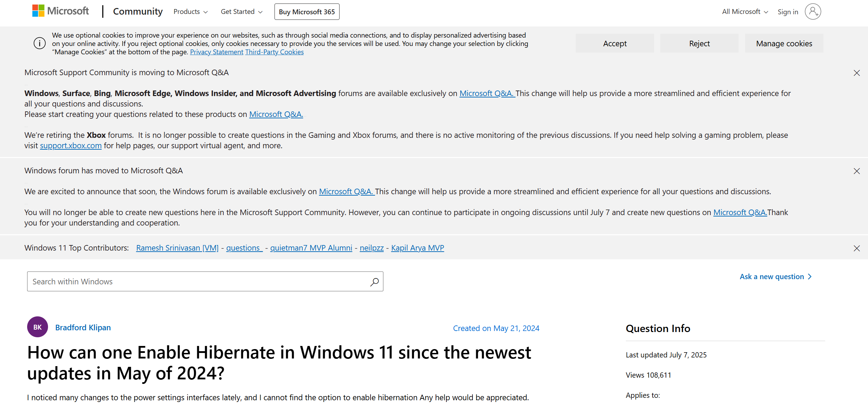Viewport: 868px width, 410px height.
Task: Open Microsoft Q&A link in 'We are excited' sentence
Action: point(347,191)
